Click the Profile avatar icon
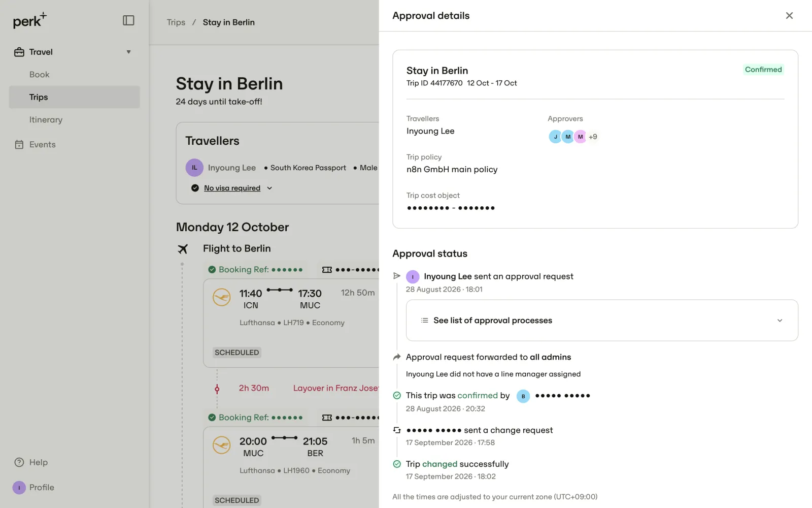This screenshot has width=812, height=508. (x=19, y=488)
